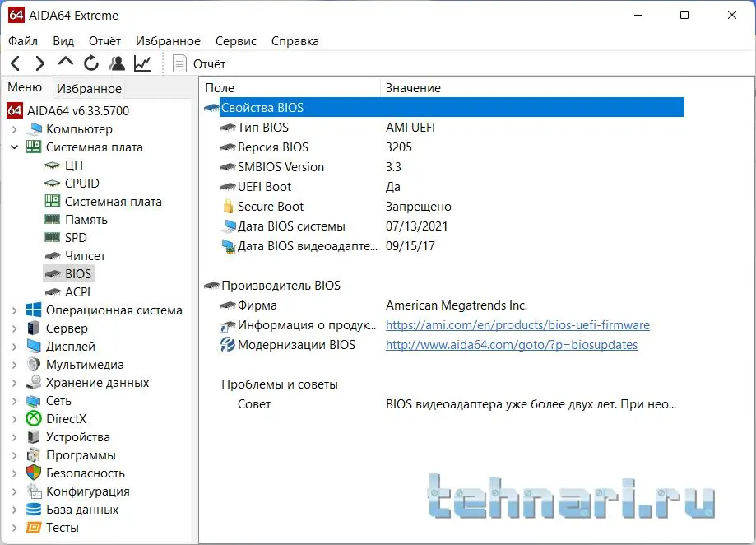The image size is (756, 545).
Task: Click the Secure Boot padlock icon
Action: tap(228, 207)
